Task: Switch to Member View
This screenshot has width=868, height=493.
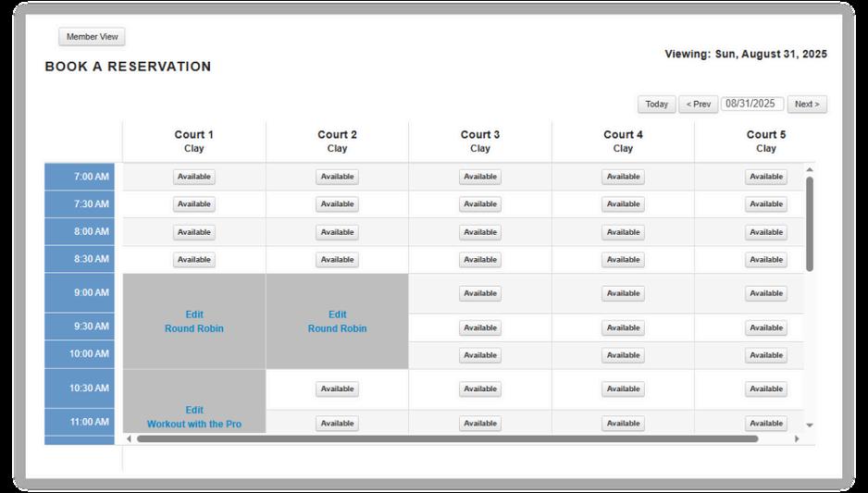Action: click(x=92, y=36)
